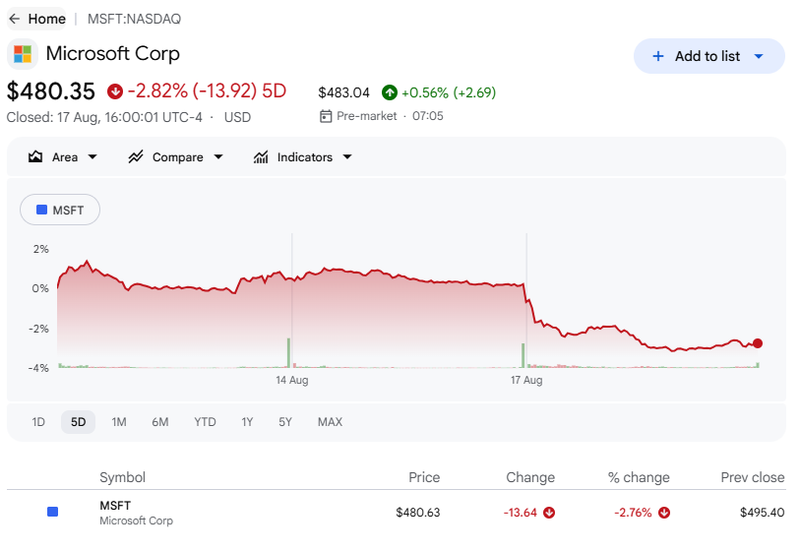Open the Indicators dropdown arrow
The image size is (800, 549).
[x=347, y=157]
